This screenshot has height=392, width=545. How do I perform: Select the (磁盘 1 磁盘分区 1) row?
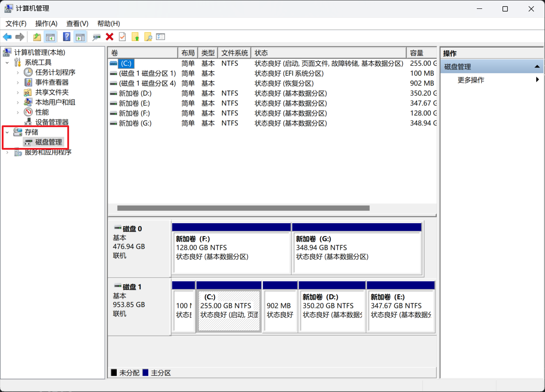pos(272,74)
